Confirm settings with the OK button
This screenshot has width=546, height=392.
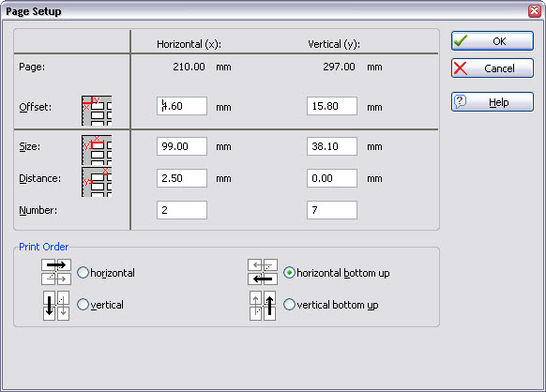(493, 41)
